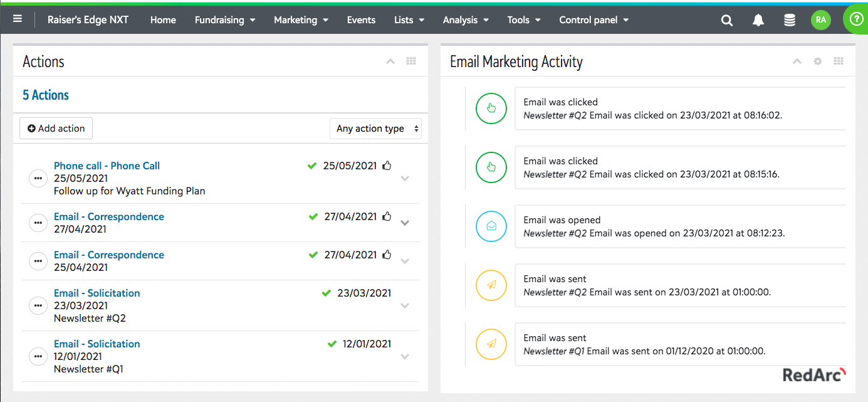Expand the Newsletter #Q2 solicitation action
The height and width of the screenshot is (402, 868).
point(405,305)
